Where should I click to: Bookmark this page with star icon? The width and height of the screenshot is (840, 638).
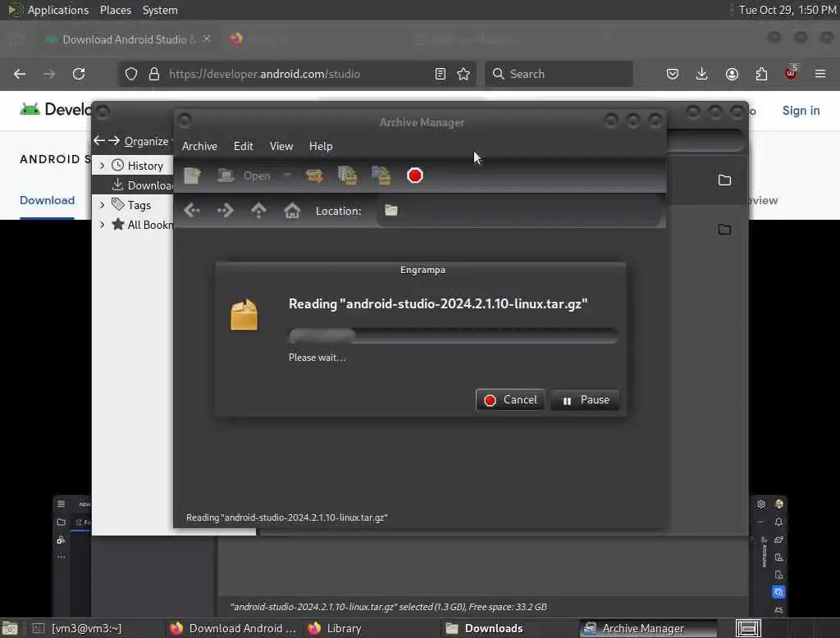[464, 74]
